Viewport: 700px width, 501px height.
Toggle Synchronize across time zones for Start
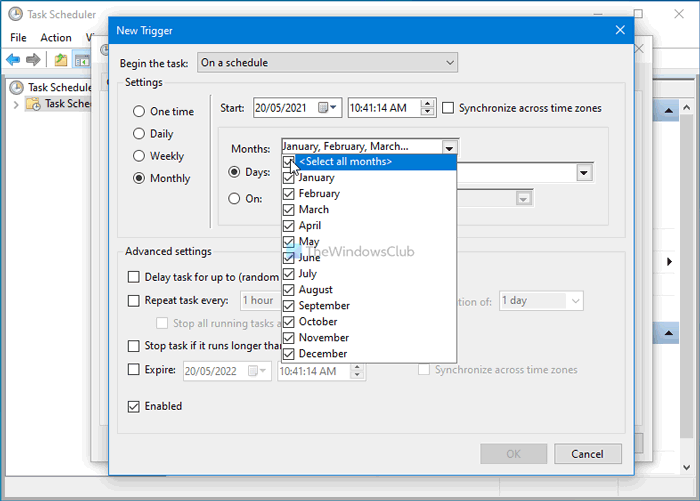[x=448, y=108]
